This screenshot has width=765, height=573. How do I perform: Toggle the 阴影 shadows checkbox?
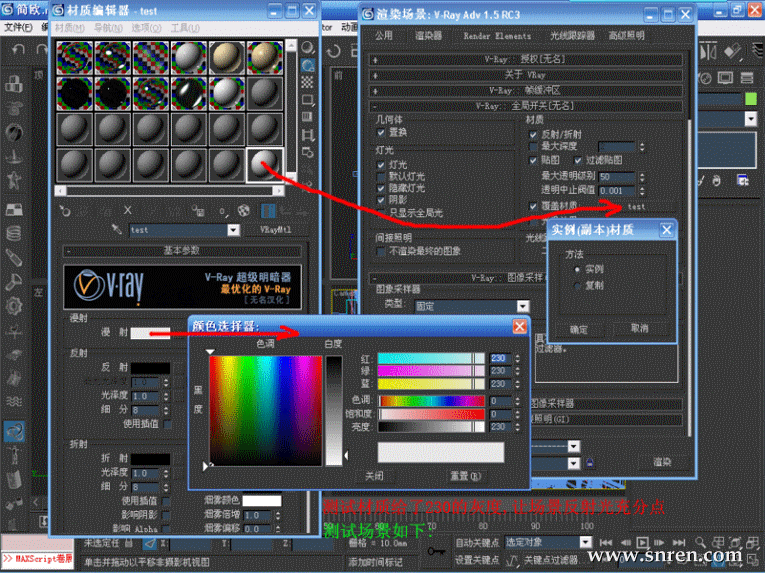pos(381,200)
